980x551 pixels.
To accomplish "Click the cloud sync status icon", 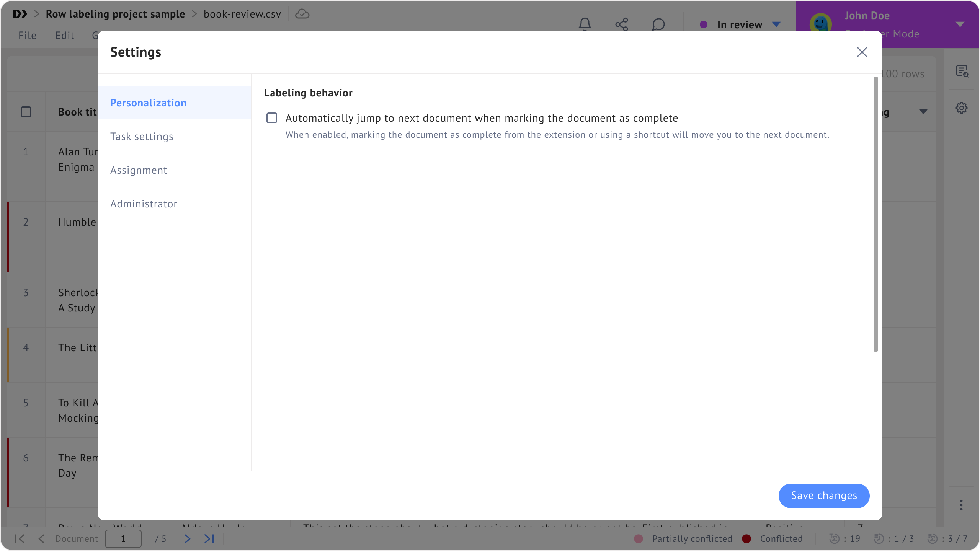I will pyautogui.click(x=302, y=14).
